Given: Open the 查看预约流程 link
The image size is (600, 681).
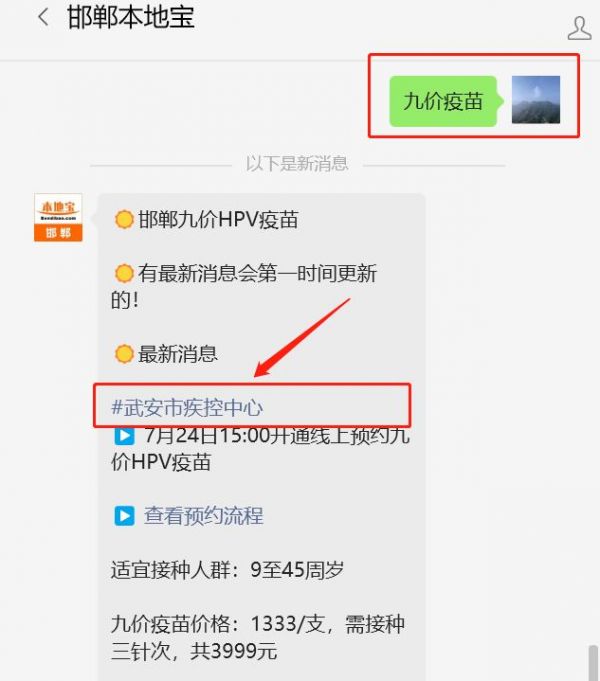Looking at the screenshot, I should point(203,516).
